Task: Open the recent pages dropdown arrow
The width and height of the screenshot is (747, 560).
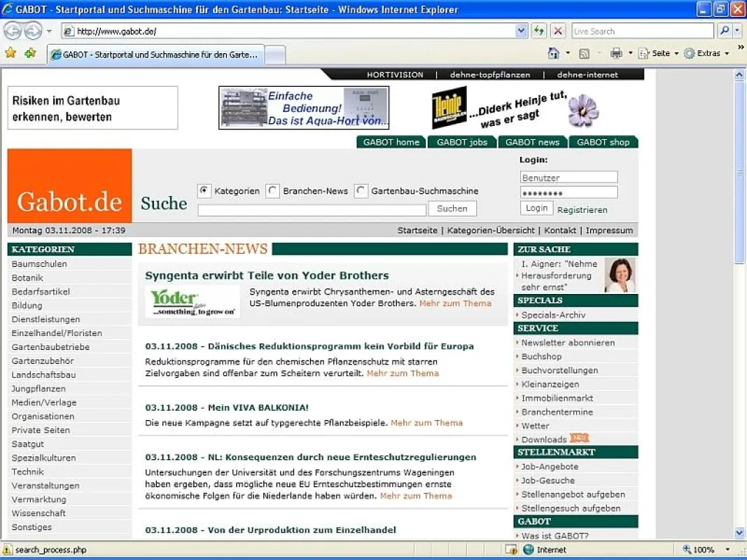Action: 49,31
